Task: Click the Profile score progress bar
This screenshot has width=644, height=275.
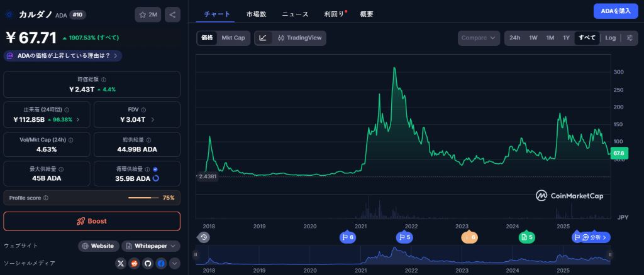Action: point(143,198)
